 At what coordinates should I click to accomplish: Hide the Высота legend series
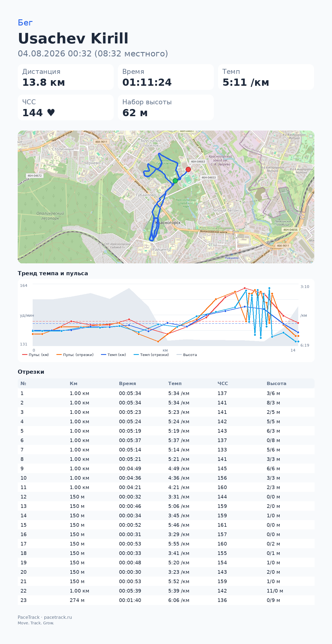click(187, 355)
